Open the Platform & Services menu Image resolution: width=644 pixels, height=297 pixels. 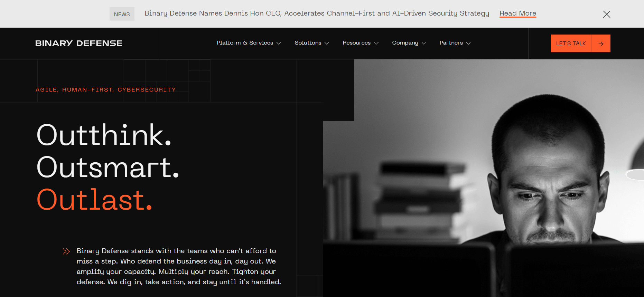click(245, 43)
